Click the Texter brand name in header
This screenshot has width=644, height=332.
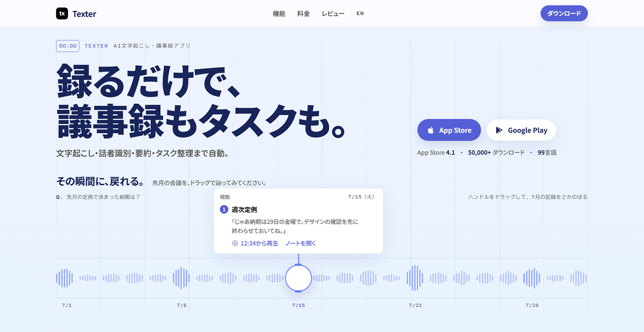pyautogui.click(x=84, y=14)
